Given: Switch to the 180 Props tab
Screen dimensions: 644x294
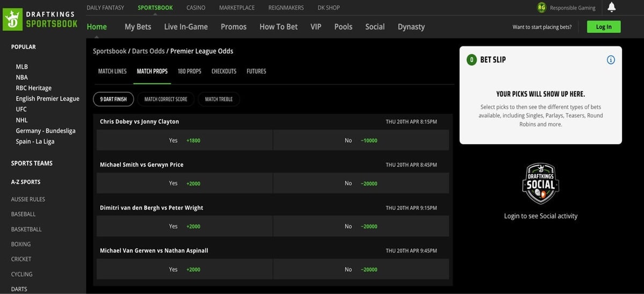Looking at the screenshot, I should 189,71.
